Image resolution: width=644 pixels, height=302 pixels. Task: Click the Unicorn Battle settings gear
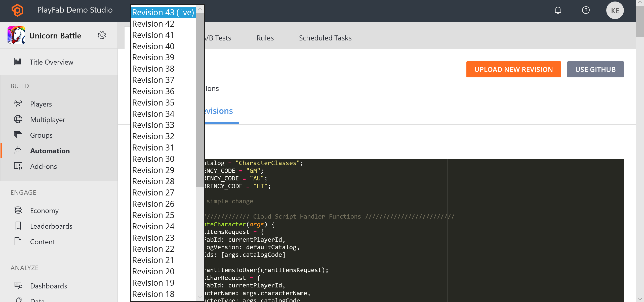102,36
